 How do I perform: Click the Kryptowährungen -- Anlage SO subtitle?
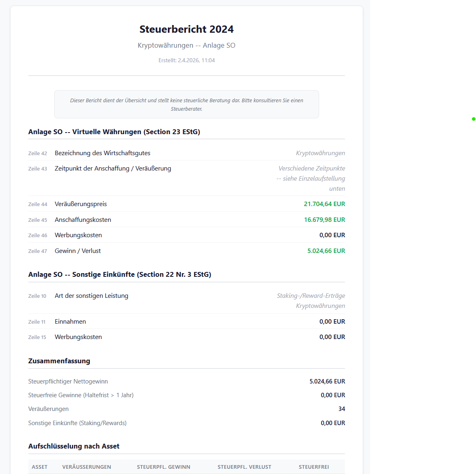186,45
